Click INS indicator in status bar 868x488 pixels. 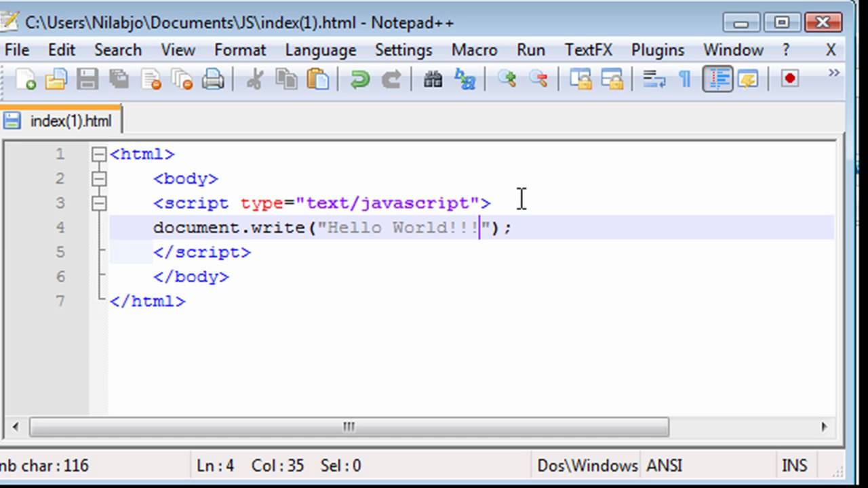click(794, 466)
